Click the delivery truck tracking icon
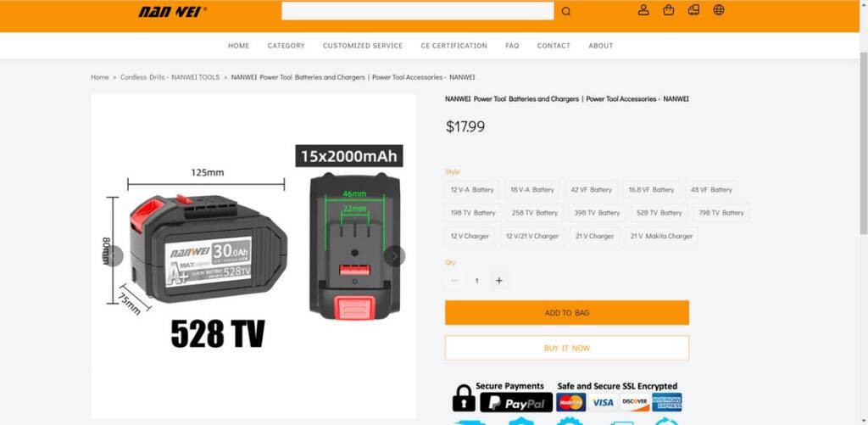This screenshot has height=425, width=868. tap(693, 10)
